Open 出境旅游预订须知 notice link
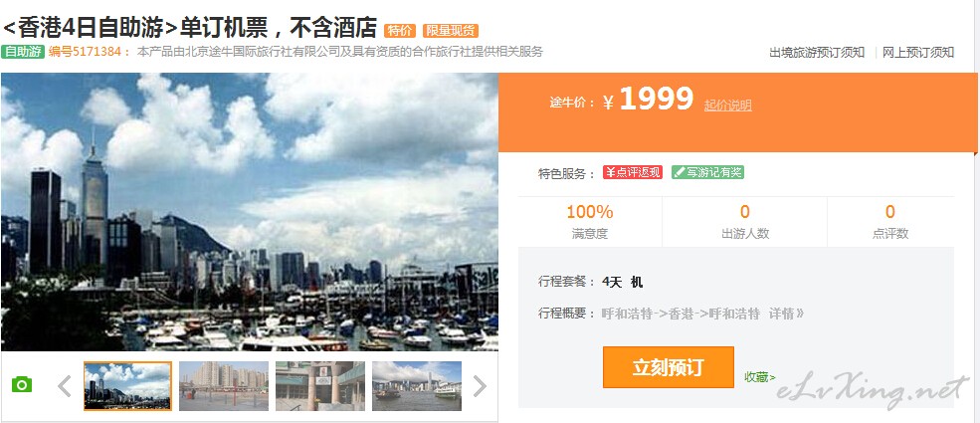 point(817,53)
